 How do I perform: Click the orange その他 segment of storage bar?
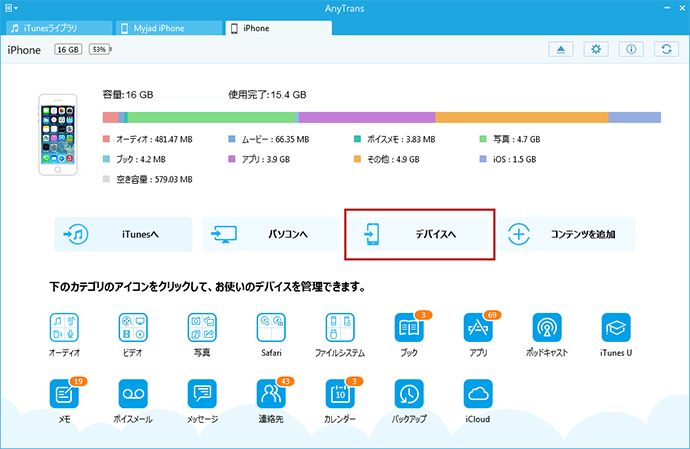522,118
